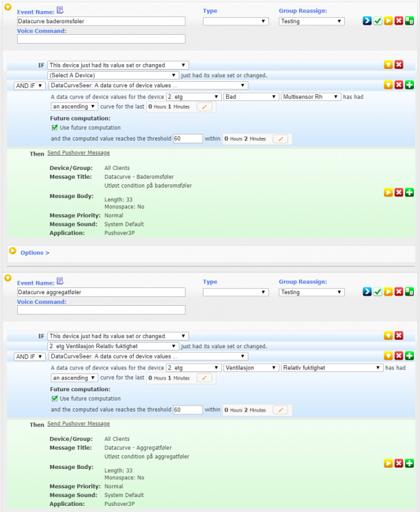Delete the IF trigger in aggregatføler event
Viewport: 420px width, 512px height.
(399, 335)
